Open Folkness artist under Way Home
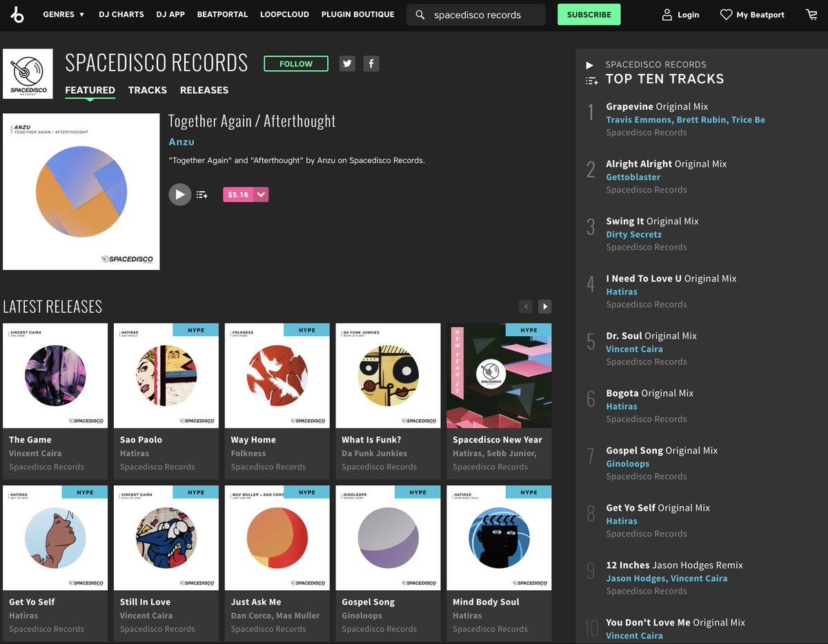The height and width of the screenshot is (644, 828). point(248,453)
